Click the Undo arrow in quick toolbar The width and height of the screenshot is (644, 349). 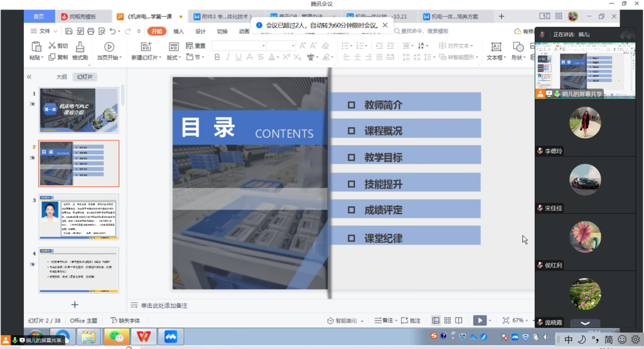tap(113, 31)
